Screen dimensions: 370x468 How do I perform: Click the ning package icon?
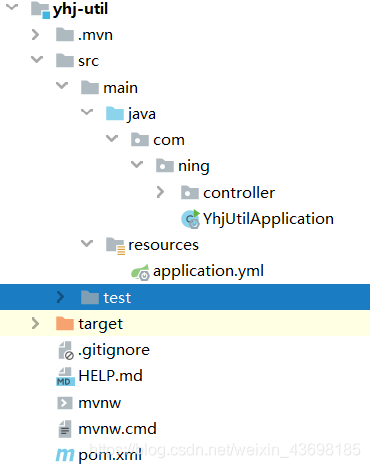pyautogui.click(x=165, y=166)
